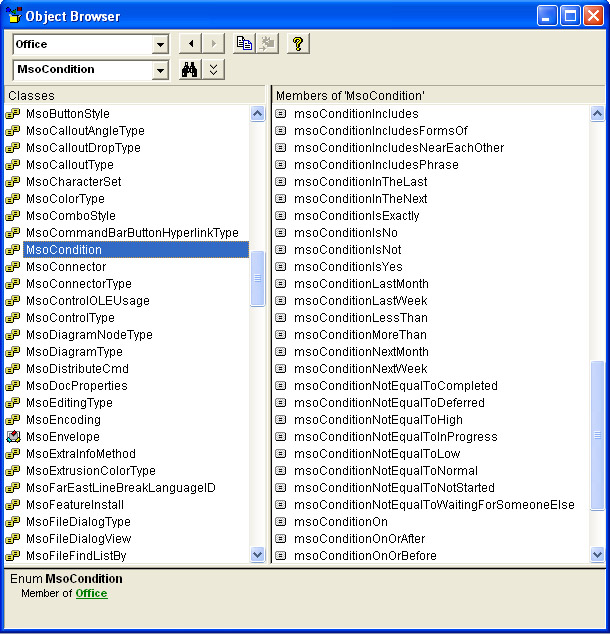
Task: Open Help with question mark icon
Action: (297, 44)
